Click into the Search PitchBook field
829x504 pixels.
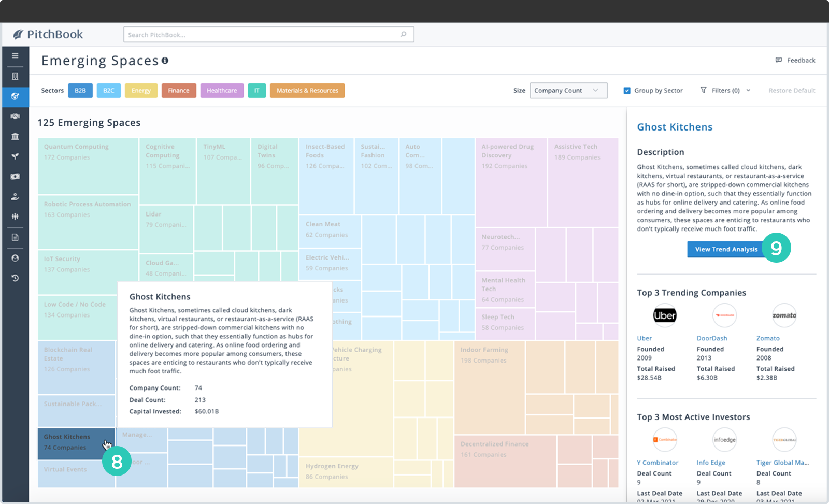coord(268,34)
